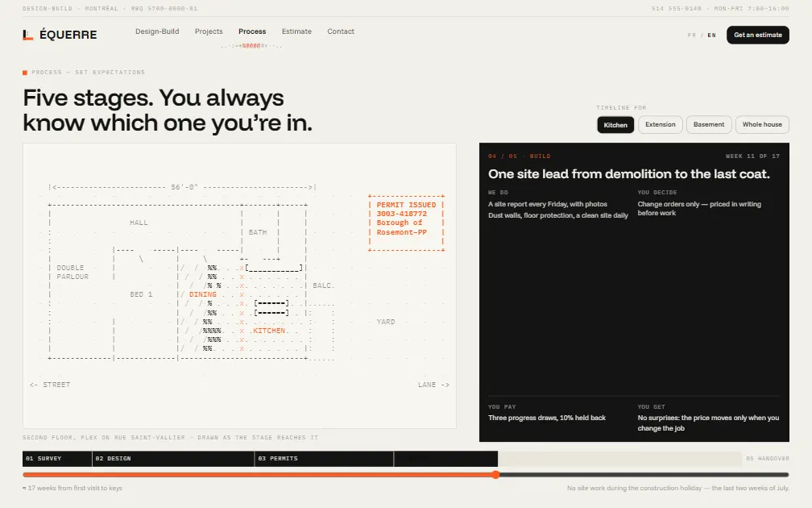The width and height of the screenshot is (812, 508).
Task: Jump to the 01 Survey stage
Action: coord(57,459)
